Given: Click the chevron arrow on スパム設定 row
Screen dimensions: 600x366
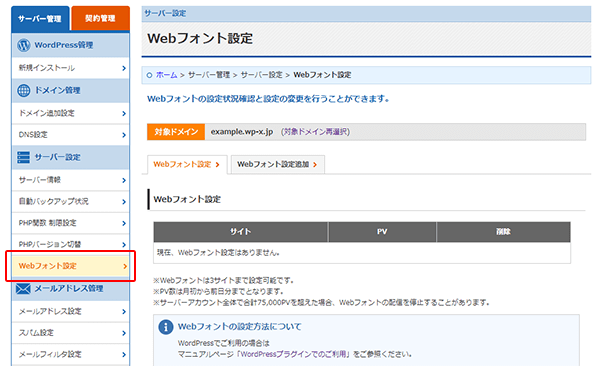Looking at the screenshot, I should pos(124,333).
